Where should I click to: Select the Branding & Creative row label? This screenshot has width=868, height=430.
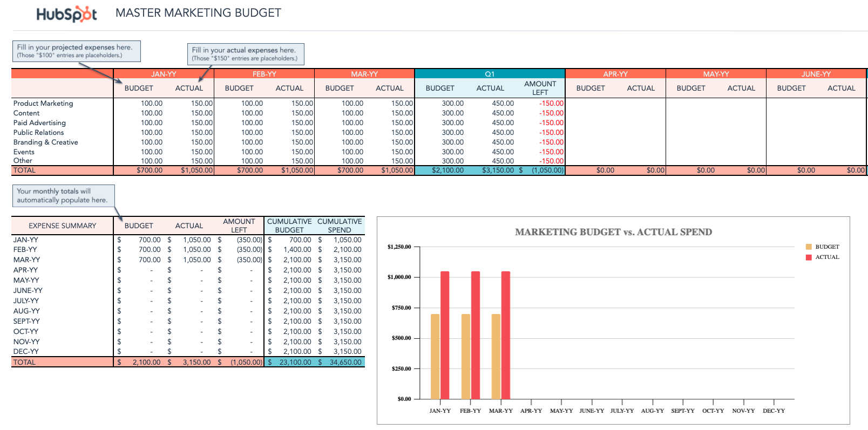coord(45,142)
